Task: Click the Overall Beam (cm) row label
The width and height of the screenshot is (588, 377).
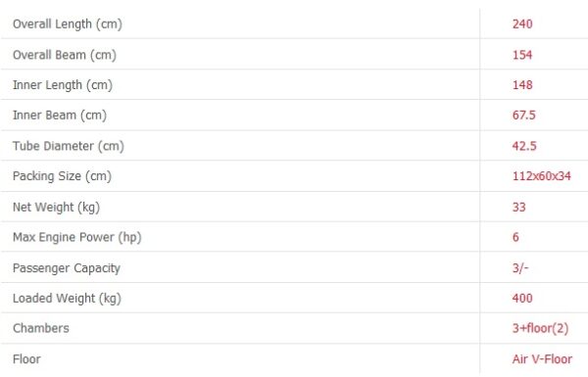Action: click(65, 55)
